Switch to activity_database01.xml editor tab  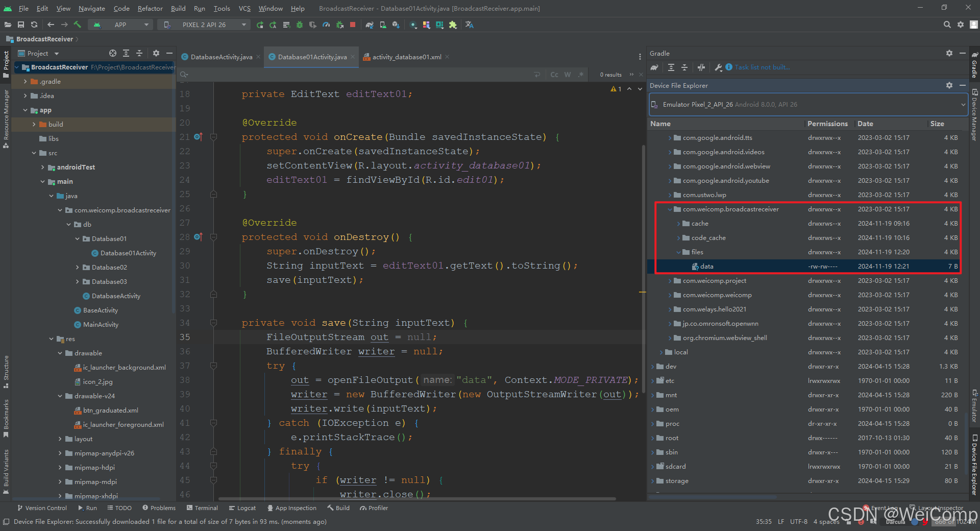[407, 57]
